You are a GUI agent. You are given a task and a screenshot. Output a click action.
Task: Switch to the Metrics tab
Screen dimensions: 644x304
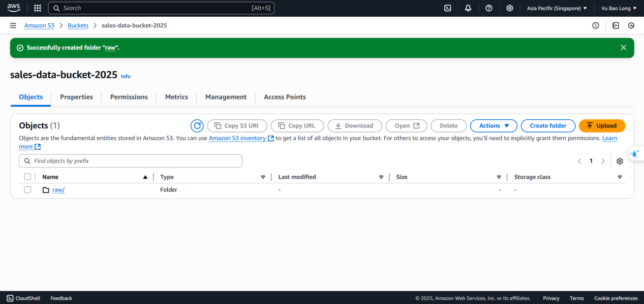pos(176,97)
